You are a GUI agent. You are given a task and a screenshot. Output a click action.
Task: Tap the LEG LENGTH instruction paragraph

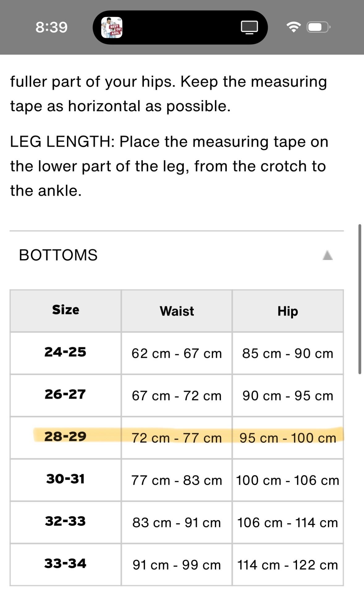(x=169, y=166)
